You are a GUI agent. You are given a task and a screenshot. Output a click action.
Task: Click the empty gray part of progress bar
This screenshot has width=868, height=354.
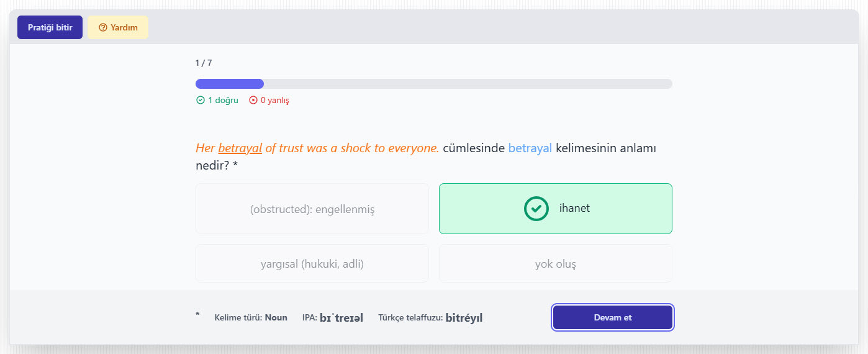pyautogui.click(x=466, y=84)
